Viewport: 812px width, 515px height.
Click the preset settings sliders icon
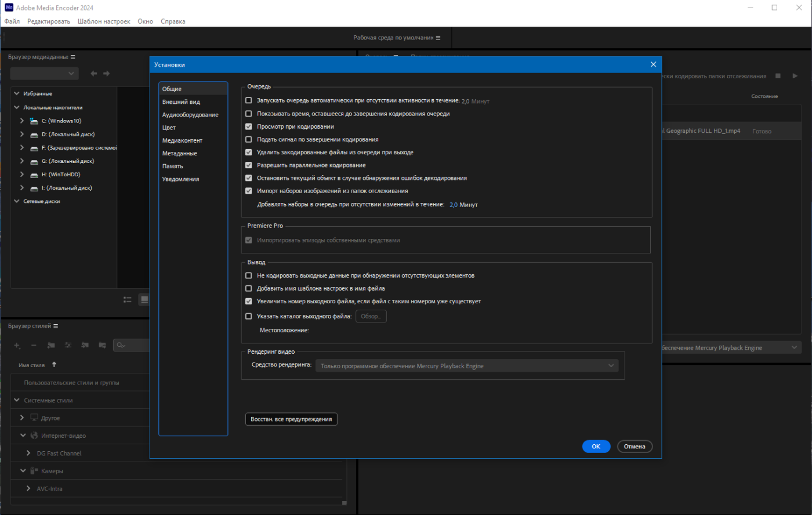coord(68,345)
